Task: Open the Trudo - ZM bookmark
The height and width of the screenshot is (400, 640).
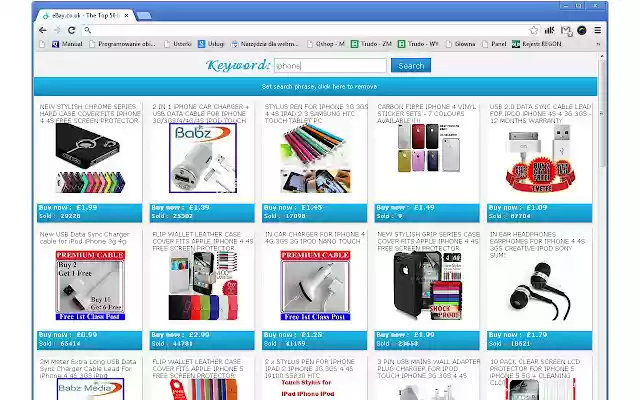Action: [371, 44]
